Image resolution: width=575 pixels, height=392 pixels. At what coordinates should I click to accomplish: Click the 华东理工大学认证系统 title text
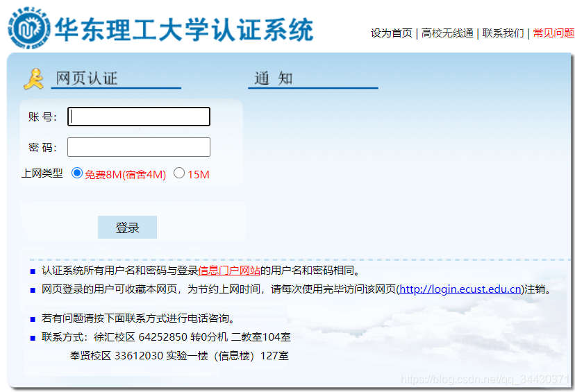(x=184, y=29)
